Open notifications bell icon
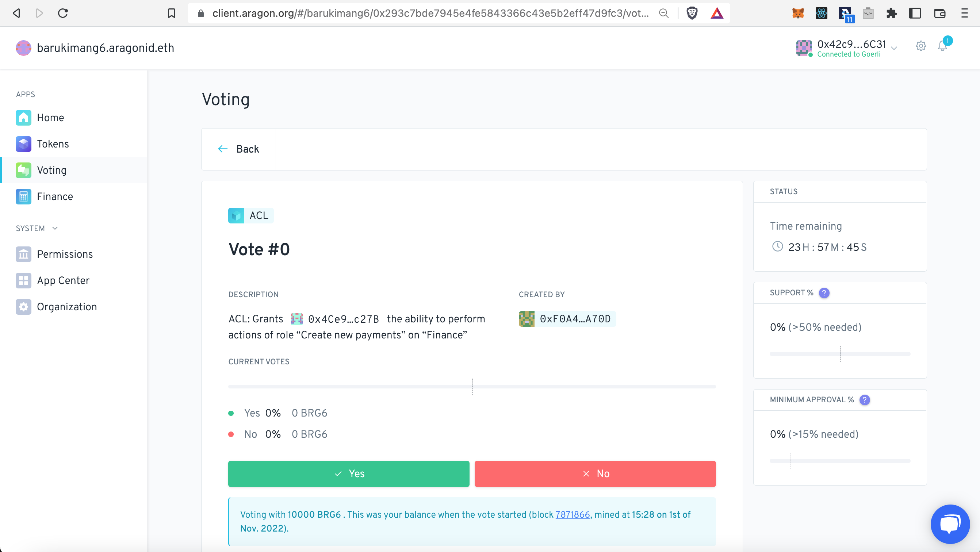 [942, 46]
